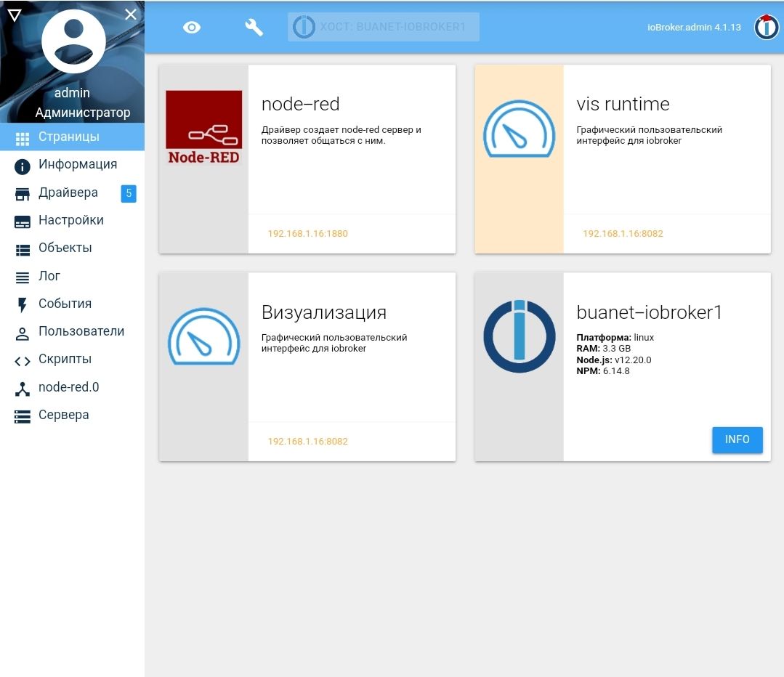Image resolution: width=784 pixels, height=677 pixels.
Task: Click the lightning bolt icon beside События
Action: pyautogui.click(x=22, y=305)
